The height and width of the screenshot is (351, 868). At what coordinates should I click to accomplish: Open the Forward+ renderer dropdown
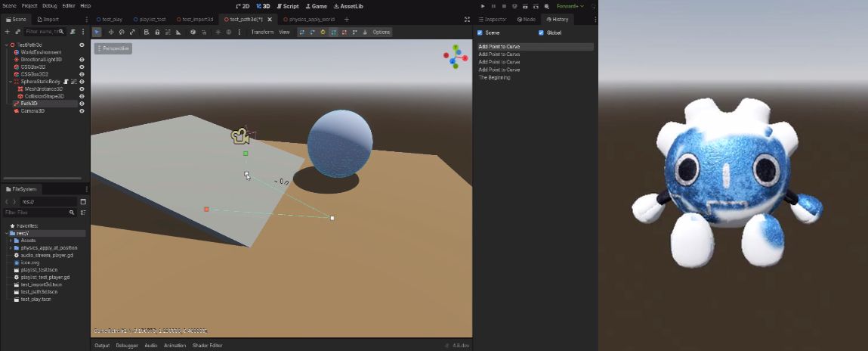tap(570, 6)
